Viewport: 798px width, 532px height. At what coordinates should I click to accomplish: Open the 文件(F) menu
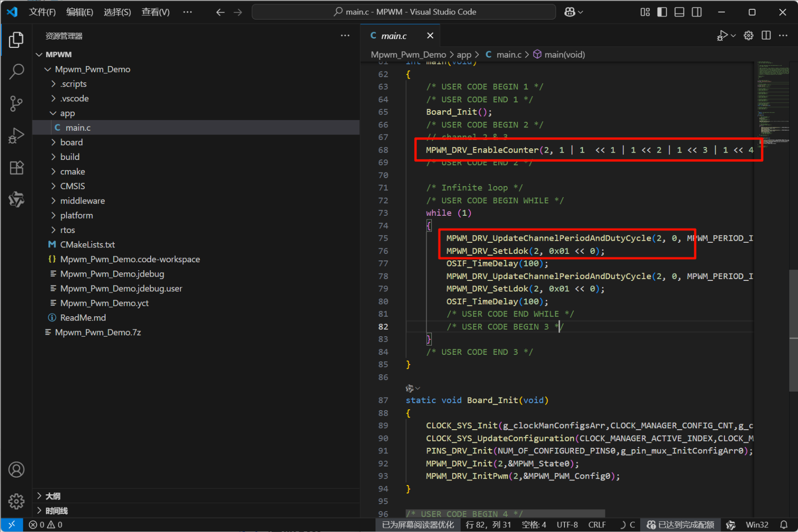coord(42,12)
